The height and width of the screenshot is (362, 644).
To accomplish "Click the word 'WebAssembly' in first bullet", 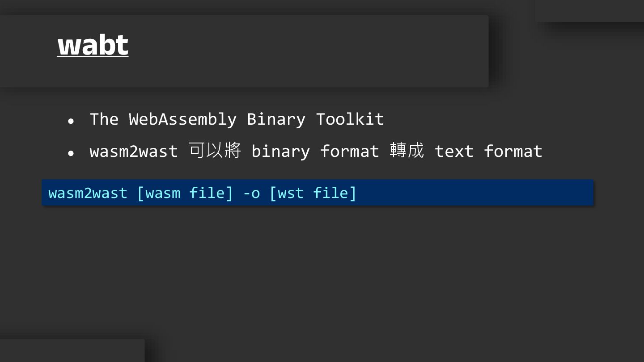I will coord(182,119).
